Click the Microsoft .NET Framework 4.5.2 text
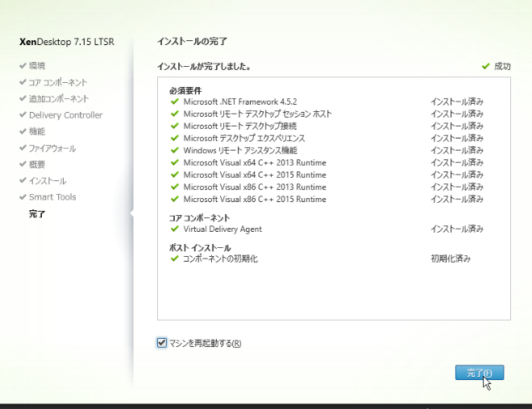This screenshot has width=532, height=409. click(240, 101)
